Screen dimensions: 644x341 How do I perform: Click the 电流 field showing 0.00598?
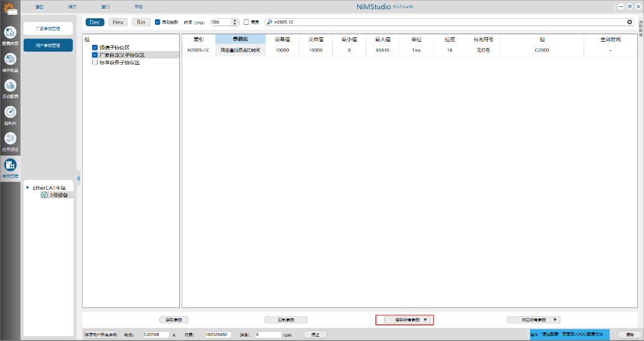pyautogui.click(x=156, y=335)
